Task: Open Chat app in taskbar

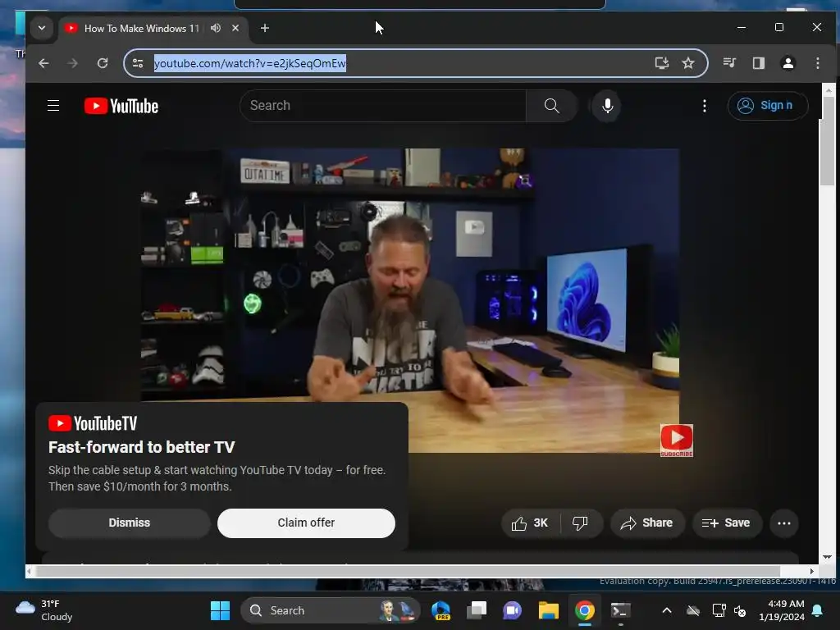Action: [x=512, y=610]
